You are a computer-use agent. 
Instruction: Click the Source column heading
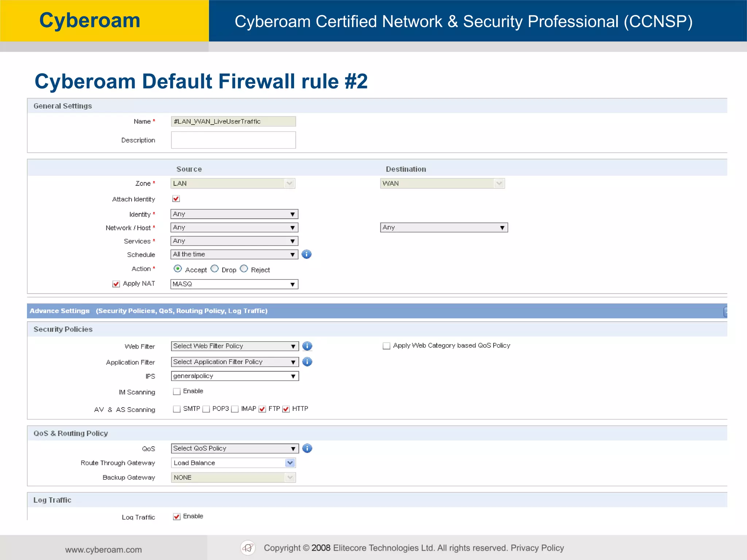point(189,169)
